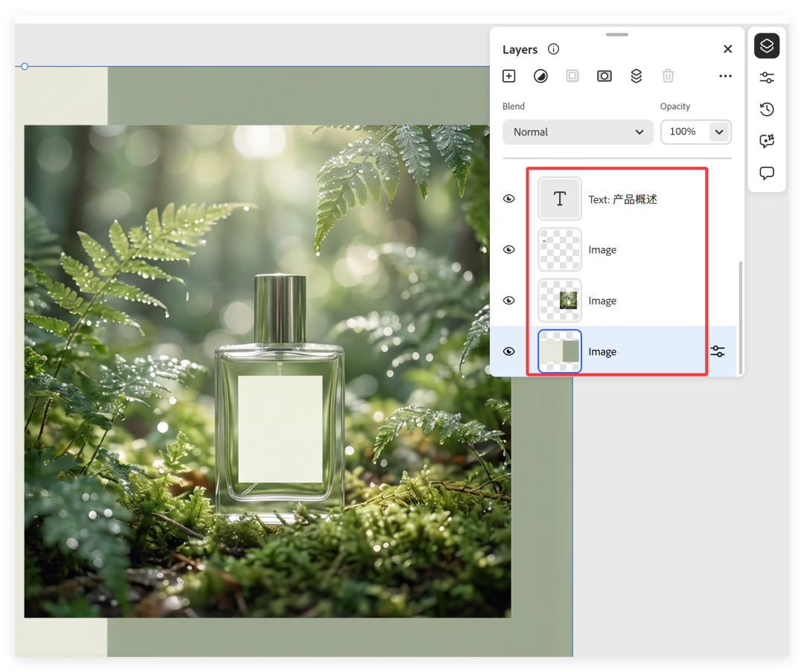Open the comments speech bubble icon

pos(767,173)
